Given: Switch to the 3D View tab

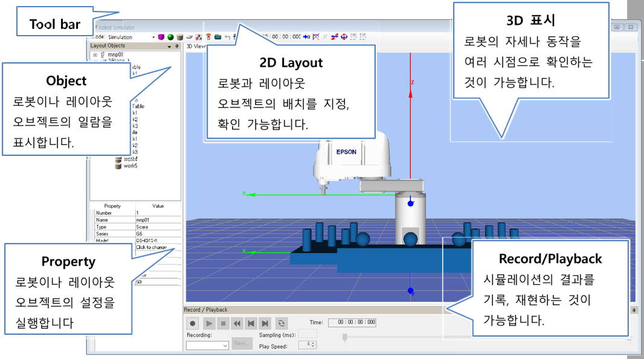Looking at the screenshot, I should tap(196, 47).
